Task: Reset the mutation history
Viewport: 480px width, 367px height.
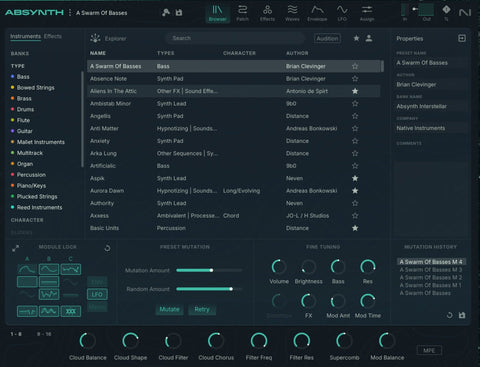Action: point(450,315)
